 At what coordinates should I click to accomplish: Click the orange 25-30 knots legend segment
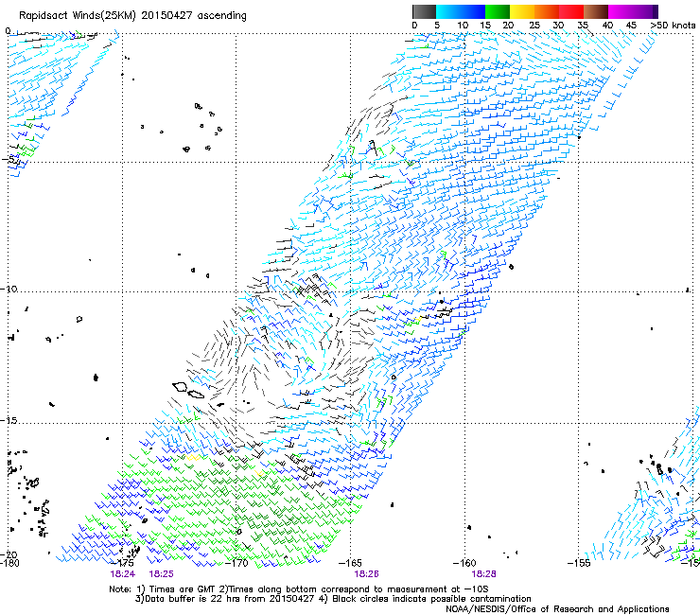pos(547,11)
